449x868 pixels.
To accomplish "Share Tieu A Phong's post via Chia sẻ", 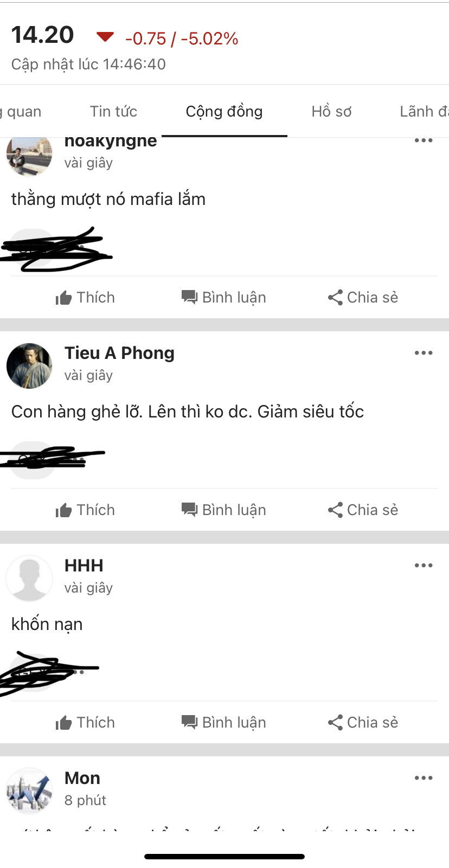I will [x=363, y=510].
